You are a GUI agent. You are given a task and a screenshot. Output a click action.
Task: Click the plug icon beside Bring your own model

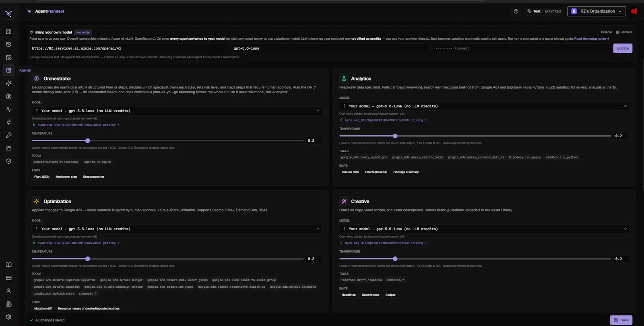click(31, 32)
